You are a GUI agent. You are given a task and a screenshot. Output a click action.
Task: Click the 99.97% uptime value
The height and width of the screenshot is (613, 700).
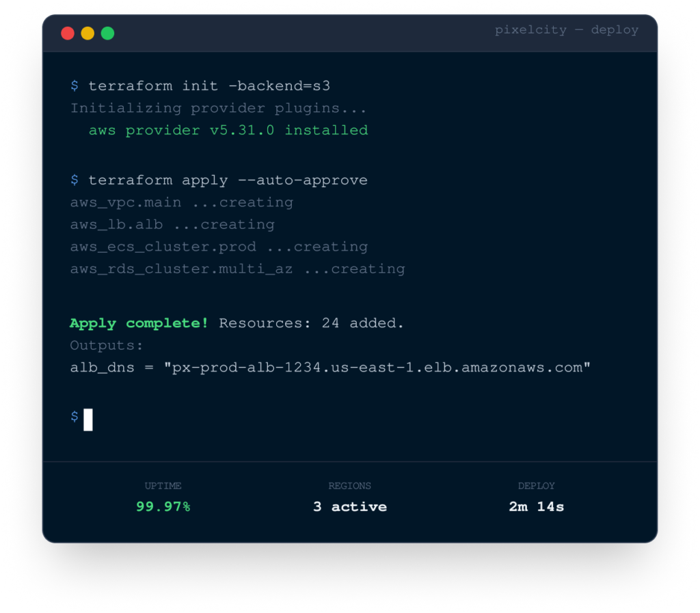(x=163, y=506)
